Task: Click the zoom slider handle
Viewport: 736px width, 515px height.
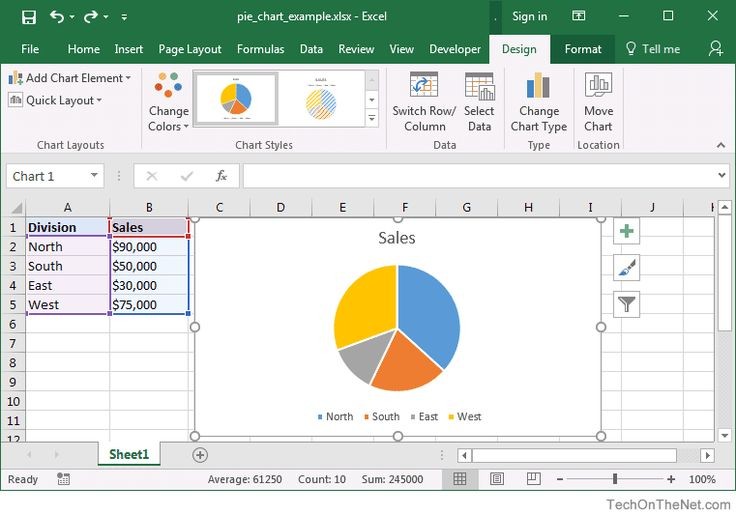Action: pos(614,480)
